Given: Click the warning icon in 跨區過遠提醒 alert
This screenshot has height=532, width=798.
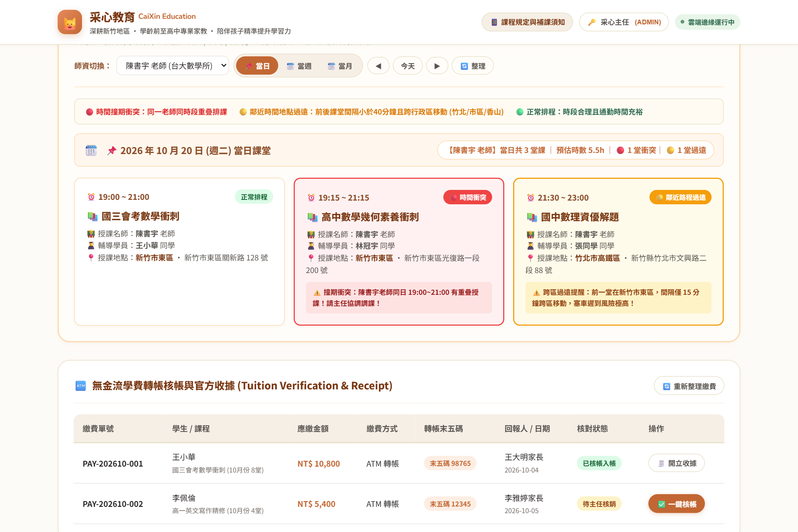Looking at the screenshot, I should (x=536, y=293).
